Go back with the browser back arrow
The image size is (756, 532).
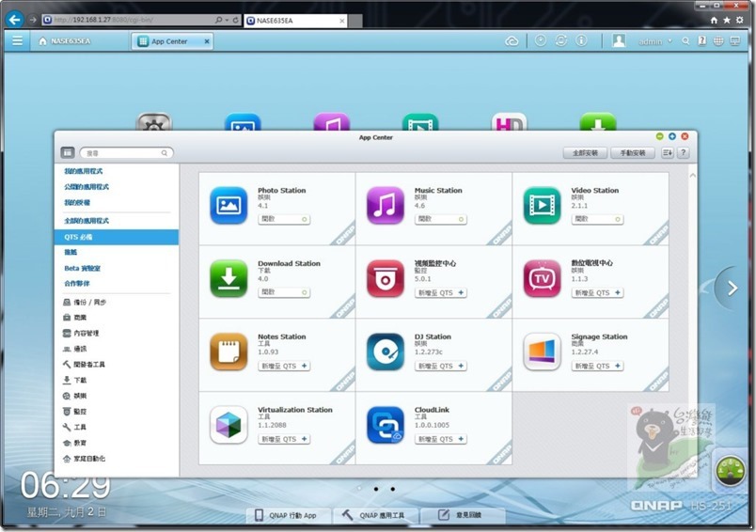pos(15,20)
